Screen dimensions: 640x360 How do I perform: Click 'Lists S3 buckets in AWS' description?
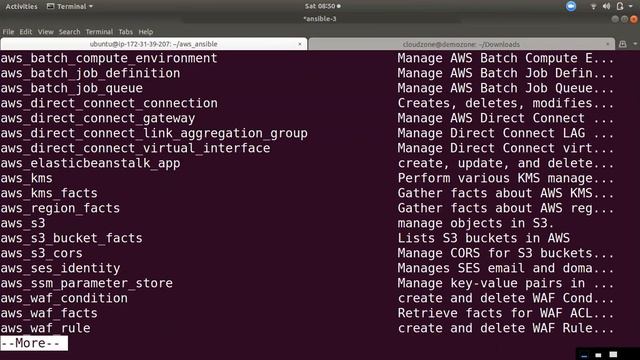click(484, 238)
